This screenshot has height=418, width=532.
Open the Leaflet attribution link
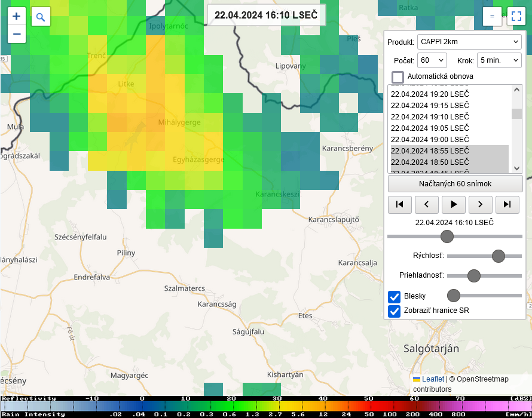point(433,379)
